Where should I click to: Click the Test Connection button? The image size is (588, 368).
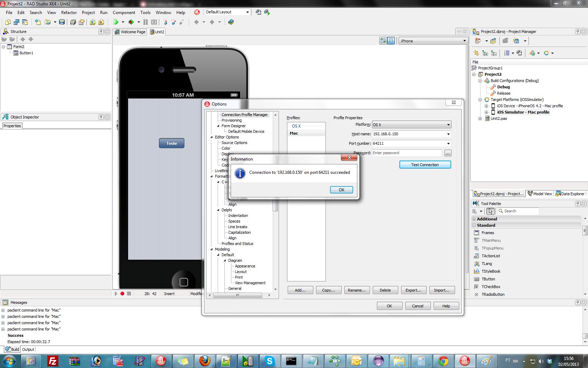tap(425, 165)
